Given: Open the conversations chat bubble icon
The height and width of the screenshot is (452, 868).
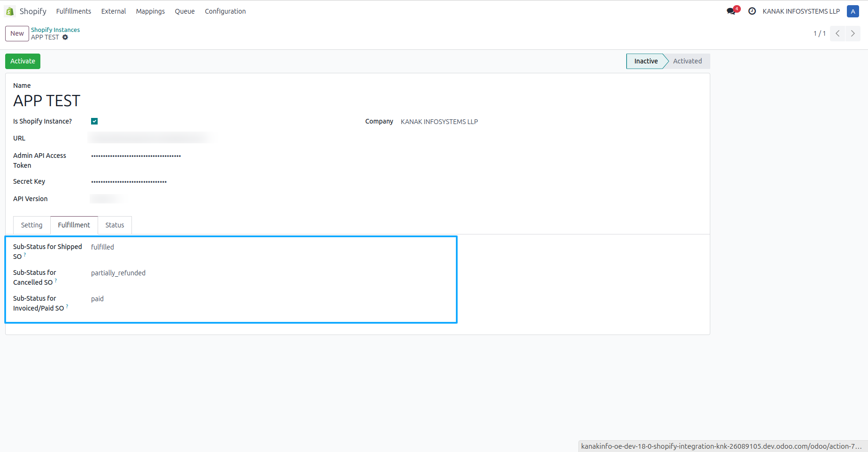Looking at the screenshot, I should click(x=731, y=11).
